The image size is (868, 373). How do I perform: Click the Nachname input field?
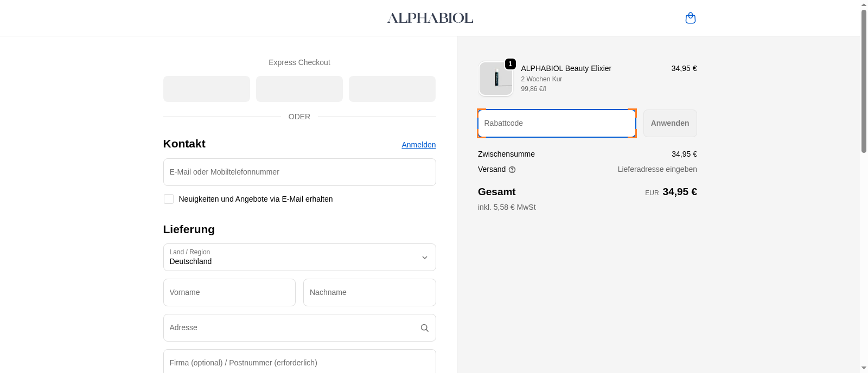[369, 292]
